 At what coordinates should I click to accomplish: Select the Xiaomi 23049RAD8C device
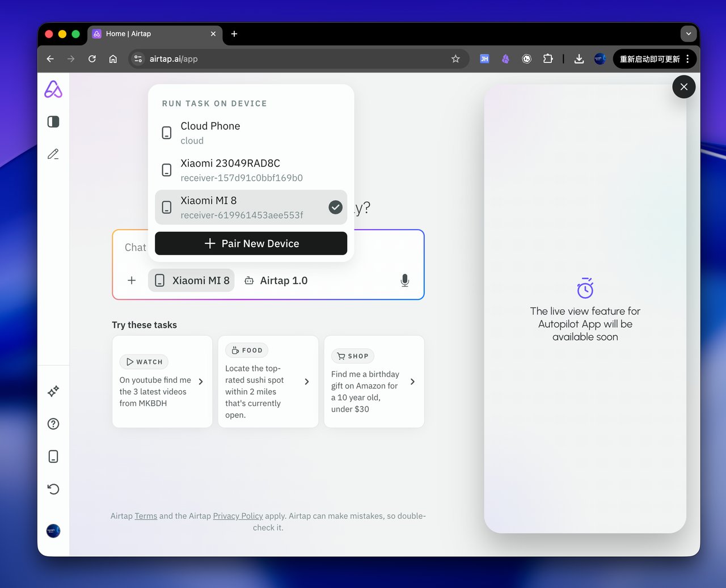pyautogui.click(x=251, y=170)
